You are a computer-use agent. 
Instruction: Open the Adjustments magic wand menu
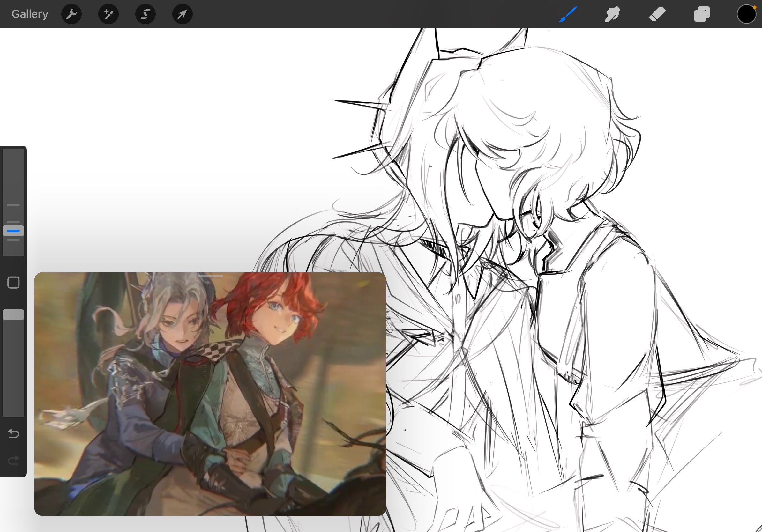(108, 14)
